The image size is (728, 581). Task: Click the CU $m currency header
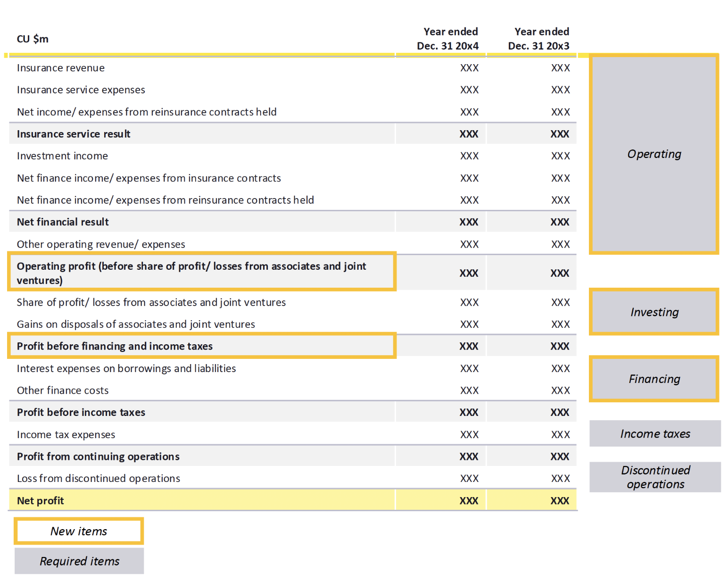click(33, 39)
